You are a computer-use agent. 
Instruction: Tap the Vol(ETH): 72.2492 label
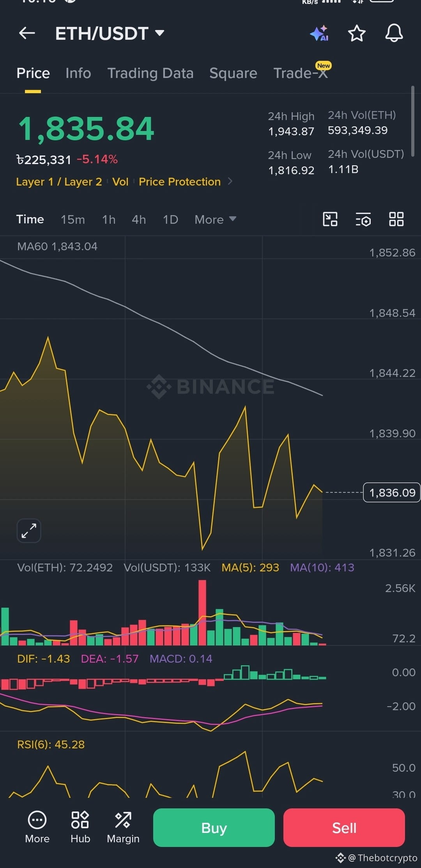pos(65,567)
